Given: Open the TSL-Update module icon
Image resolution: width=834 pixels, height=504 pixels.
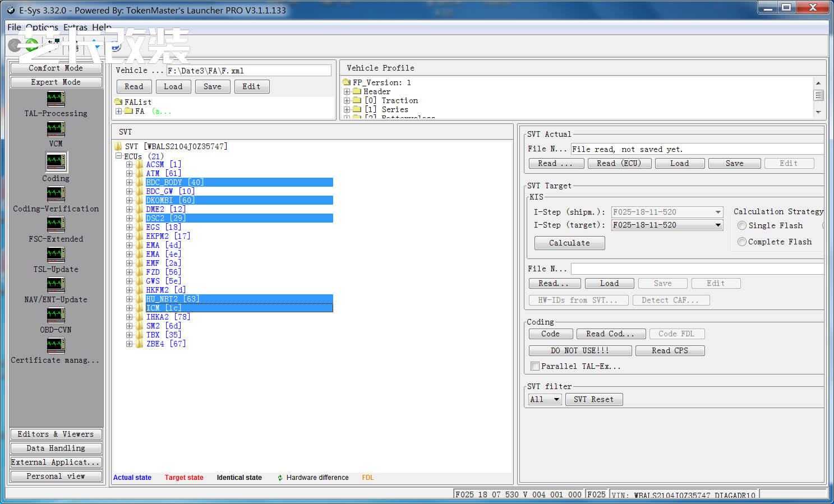Looking at the screenshot, I should [x=56, y=254].
